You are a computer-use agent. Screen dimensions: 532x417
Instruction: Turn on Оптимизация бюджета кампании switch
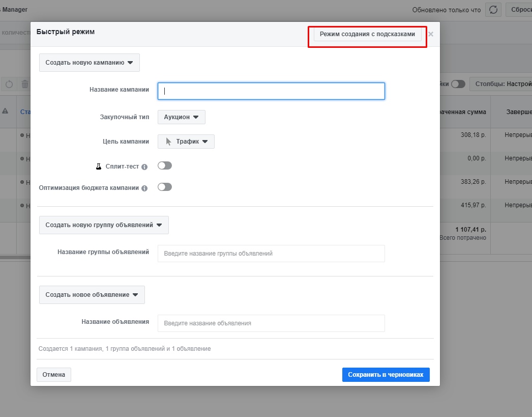click(165, 187)
